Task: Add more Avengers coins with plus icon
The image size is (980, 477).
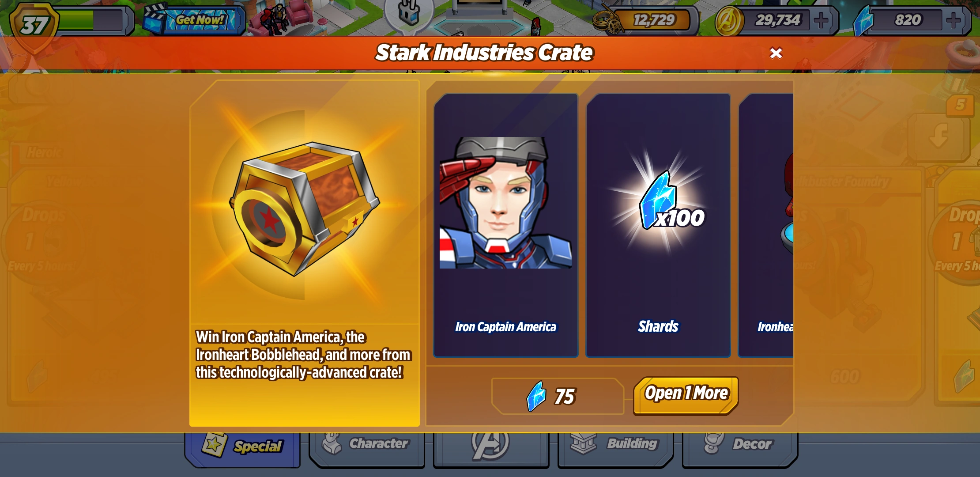Action: point(821,20)
